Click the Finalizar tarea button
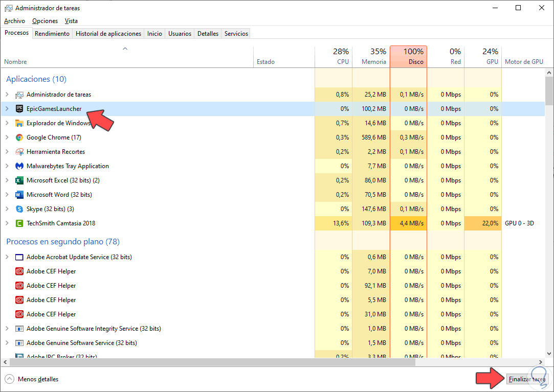Screen dimensions: 554x392 click(527, 379)
